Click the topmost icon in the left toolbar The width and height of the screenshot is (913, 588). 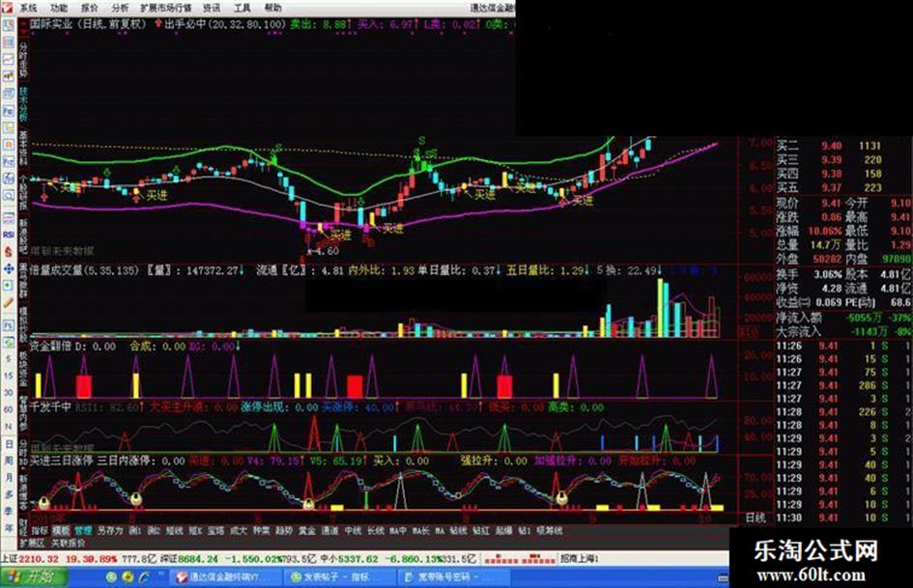[8, 25]
